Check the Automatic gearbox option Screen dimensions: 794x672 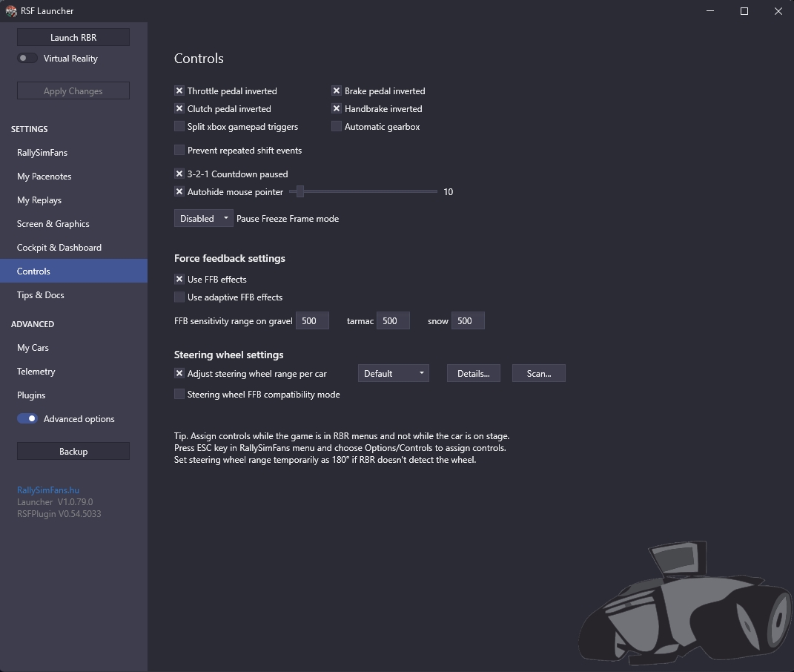(337, 127)
